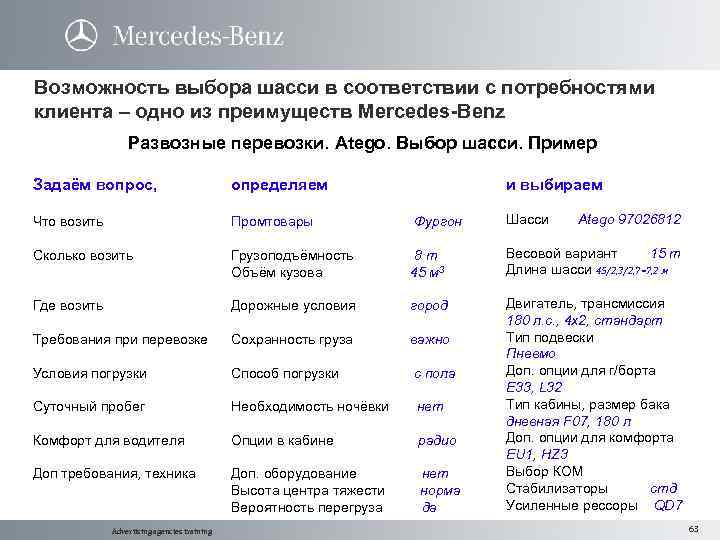
Task: Click the label 'Грузоподъёмность'
Action: [292, 255]
